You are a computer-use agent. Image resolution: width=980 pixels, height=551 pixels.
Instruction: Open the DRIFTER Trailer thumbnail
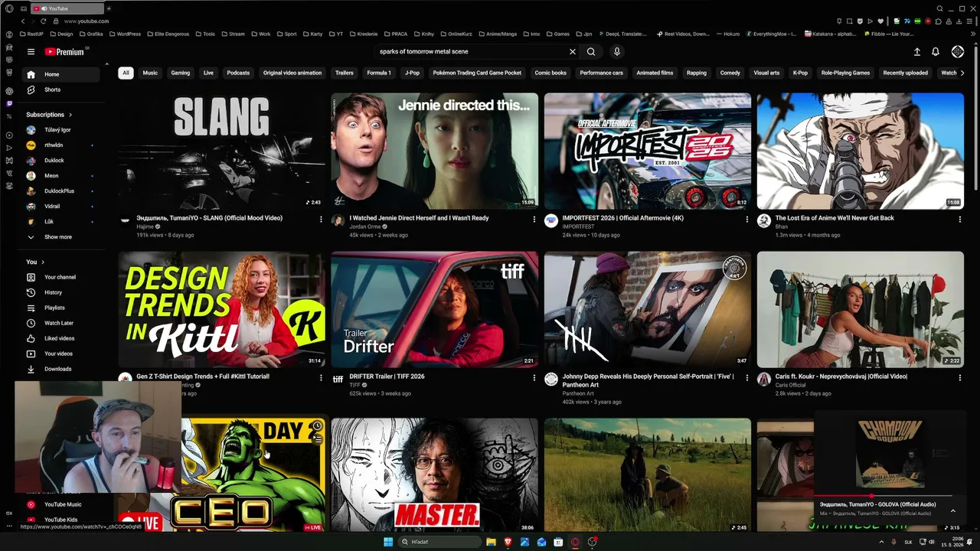pyautogui.click(x=435, y=309)
